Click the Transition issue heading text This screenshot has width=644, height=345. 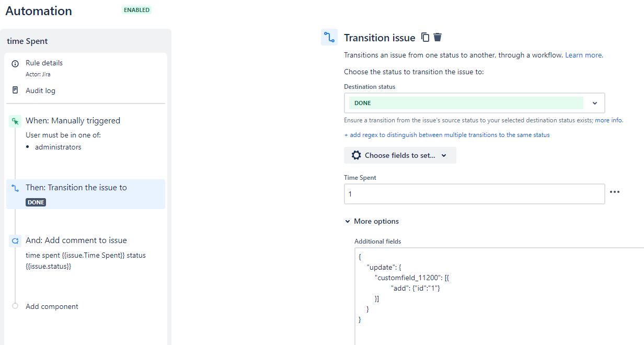click(379, 38)
